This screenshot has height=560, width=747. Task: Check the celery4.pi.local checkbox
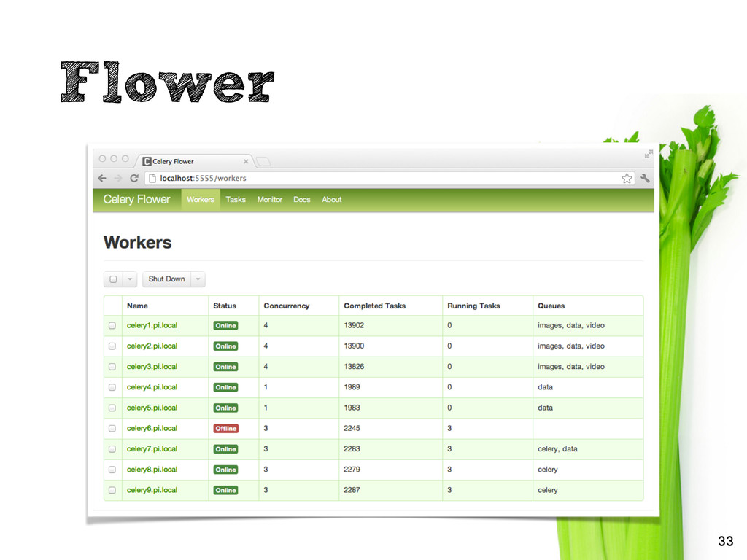click(112, 387)
